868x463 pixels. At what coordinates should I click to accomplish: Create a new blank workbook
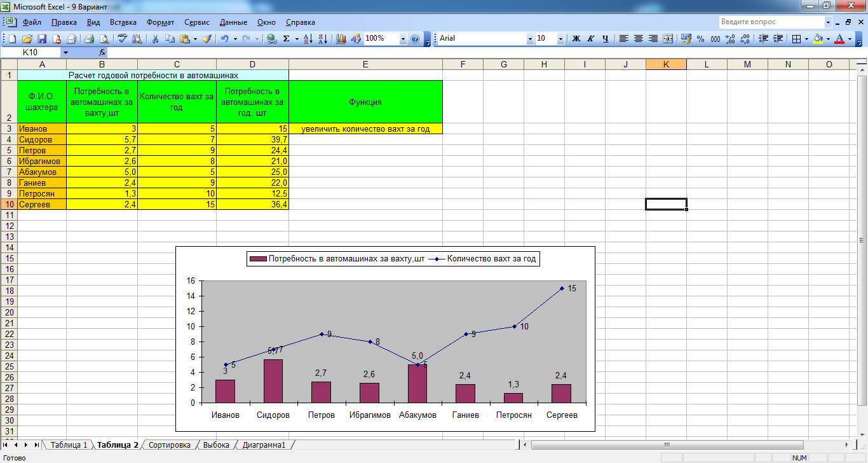(x=13, y=39)
